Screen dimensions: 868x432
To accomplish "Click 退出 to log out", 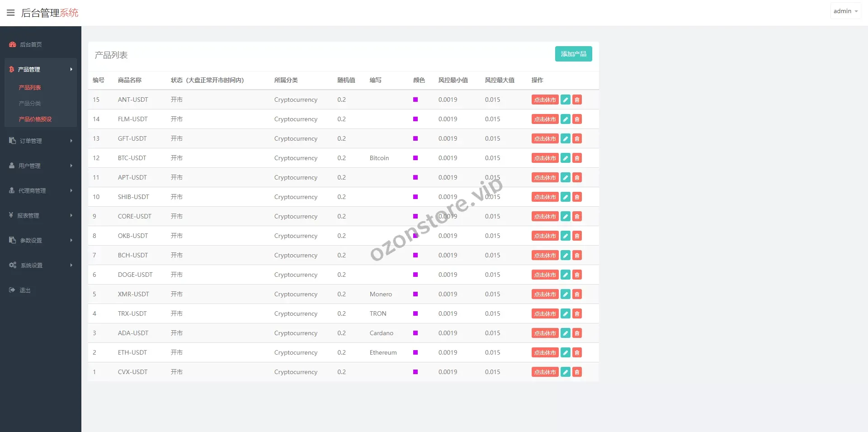I will click(25, 290).
